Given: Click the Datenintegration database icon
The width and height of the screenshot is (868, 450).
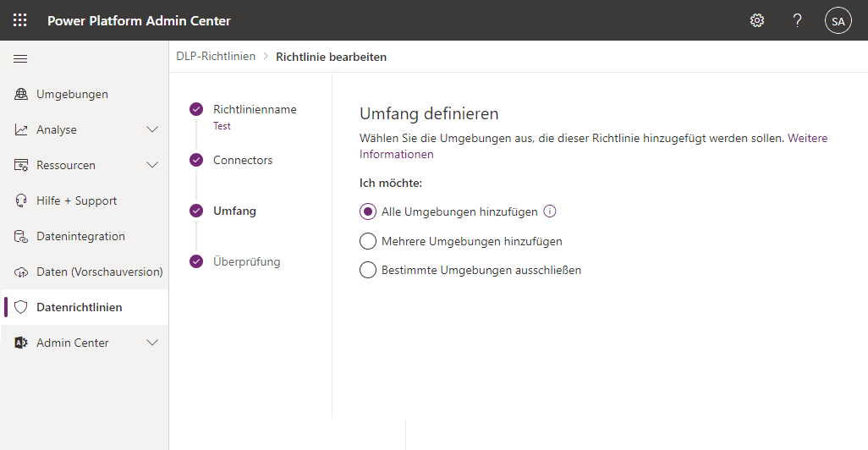Looking at the screenshot, I should 21,236.
